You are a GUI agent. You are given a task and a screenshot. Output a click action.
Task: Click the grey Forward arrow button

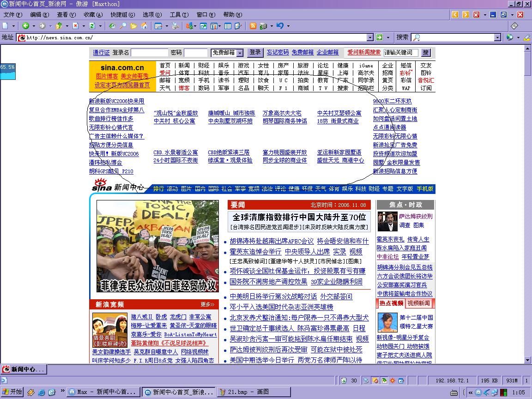(x=42, y=26)
